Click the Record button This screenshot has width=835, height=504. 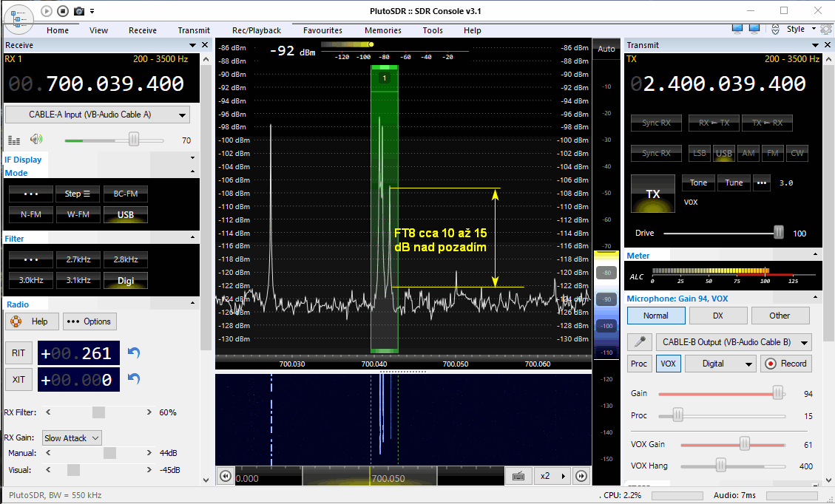coord(785,364)
